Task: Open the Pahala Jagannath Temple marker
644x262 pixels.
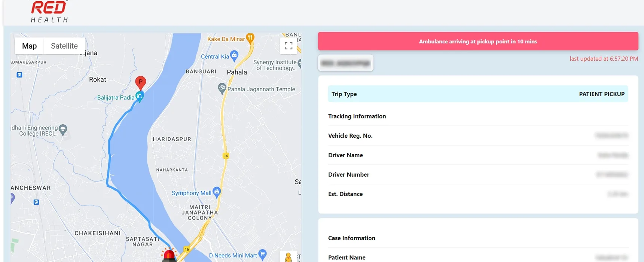Action: click(222, 88)
